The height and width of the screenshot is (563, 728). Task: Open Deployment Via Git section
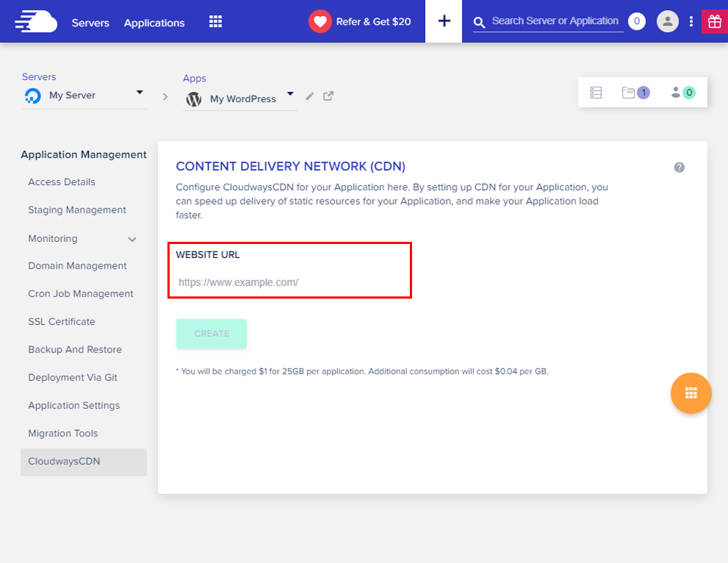click(x=73, y=377)
